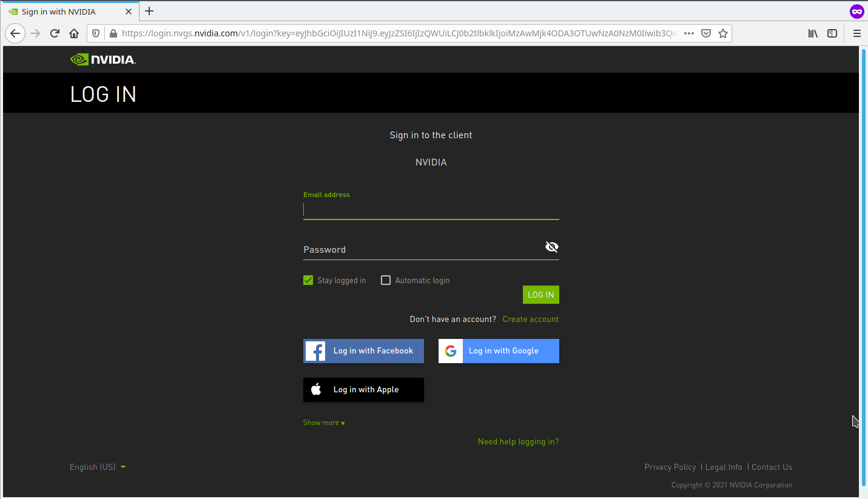Save page to Pocket
Image resolution: width=868 pixels, height=499 pixels.
point(706,33)
